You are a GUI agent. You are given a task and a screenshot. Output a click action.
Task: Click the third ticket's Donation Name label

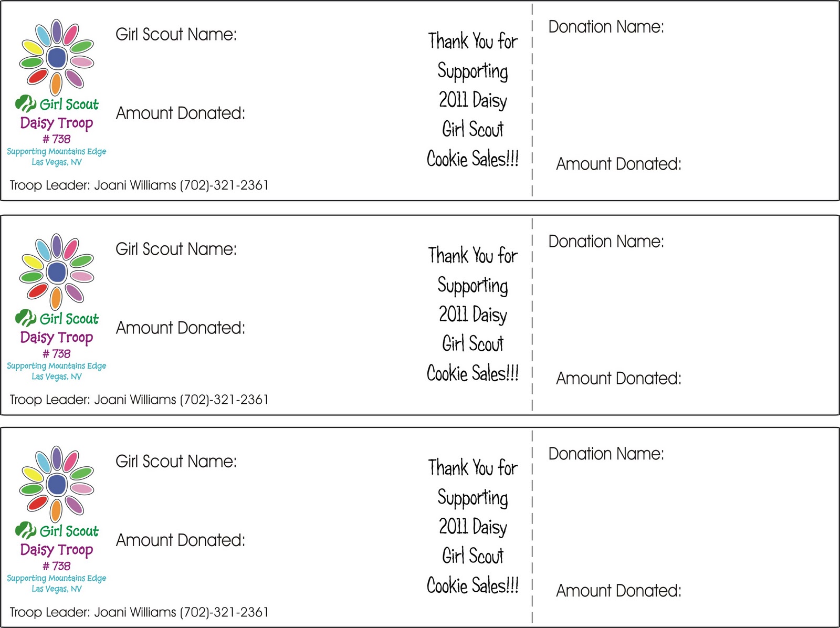606,454
